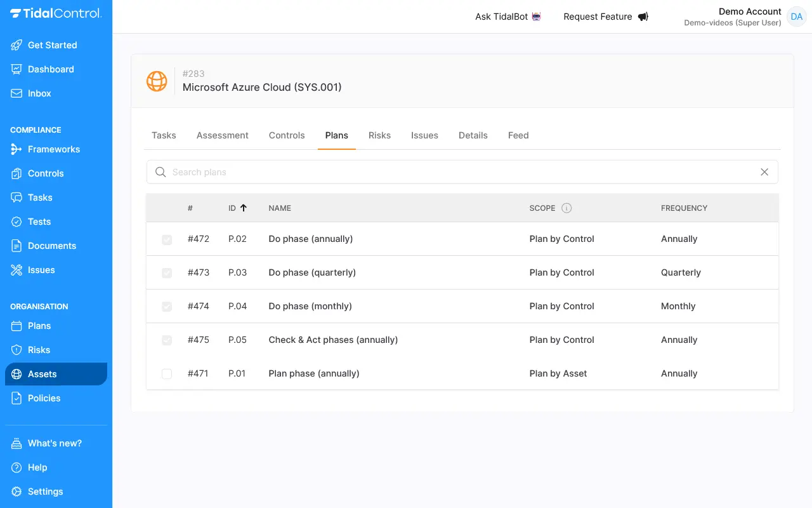Image resolution: width=812 pixels, height=508 pixels.
Task: Click the Assets globe icon in sidebar
Action: tap(16, 374)
